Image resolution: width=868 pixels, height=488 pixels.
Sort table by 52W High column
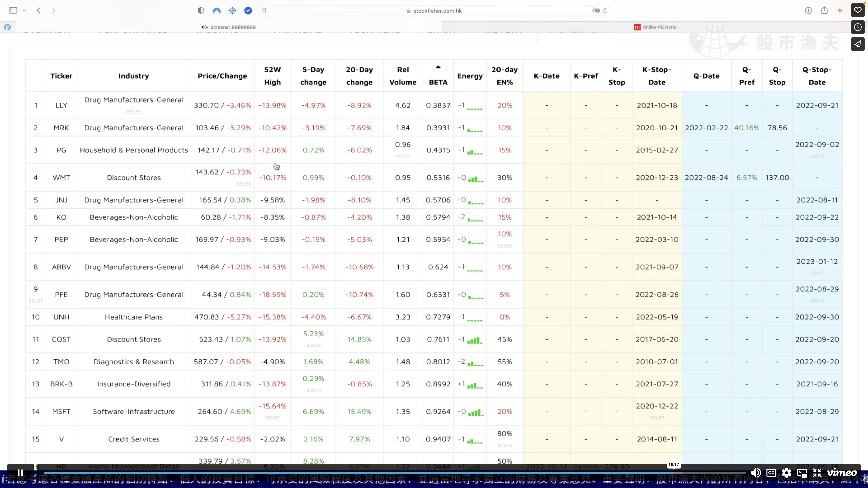[x=272, y=76]
